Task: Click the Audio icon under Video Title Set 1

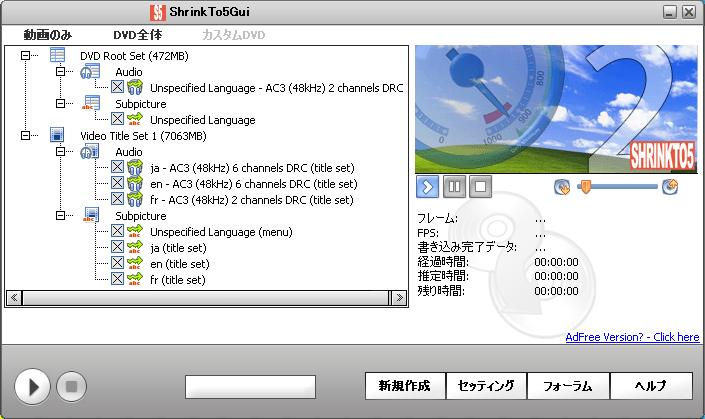Action: 89,152
